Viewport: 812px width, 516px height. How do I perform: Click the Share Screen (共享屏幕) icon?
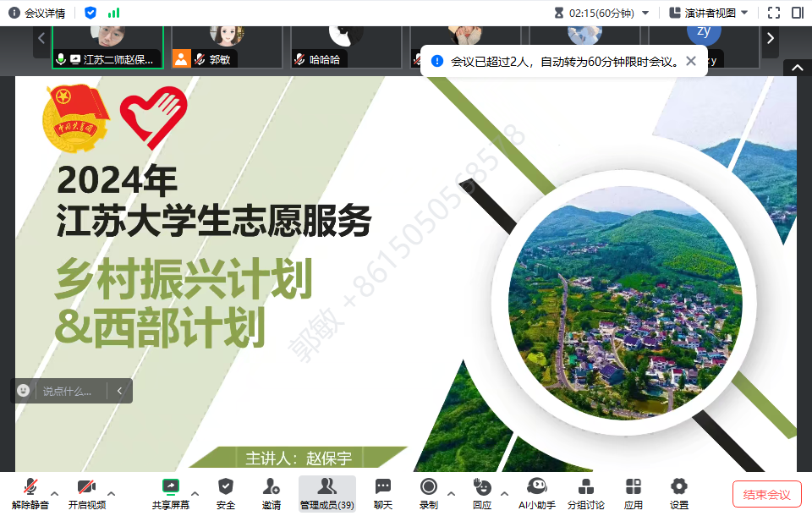171,492
